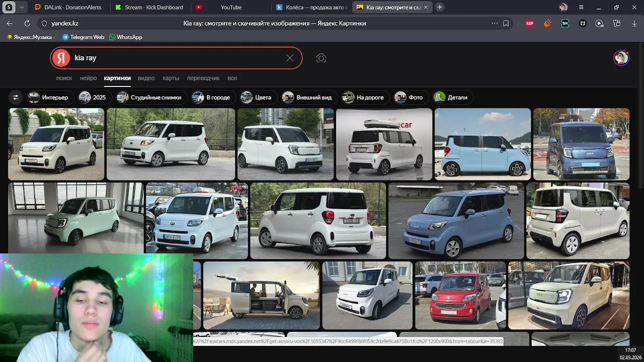Open search by image camera icon
Image resolution: width=644 pixels, height=362 pixels.
tap(321, 58)
